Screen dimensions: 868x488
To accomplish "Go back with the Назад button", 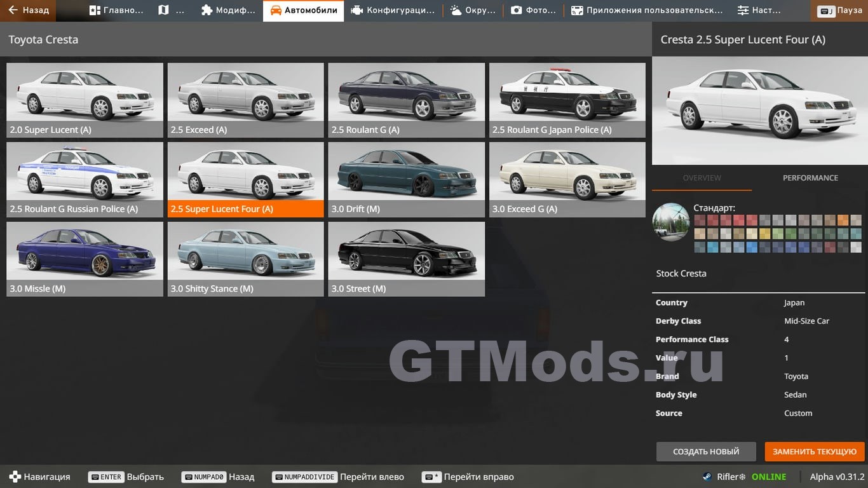I will click(x=29, y=10).
